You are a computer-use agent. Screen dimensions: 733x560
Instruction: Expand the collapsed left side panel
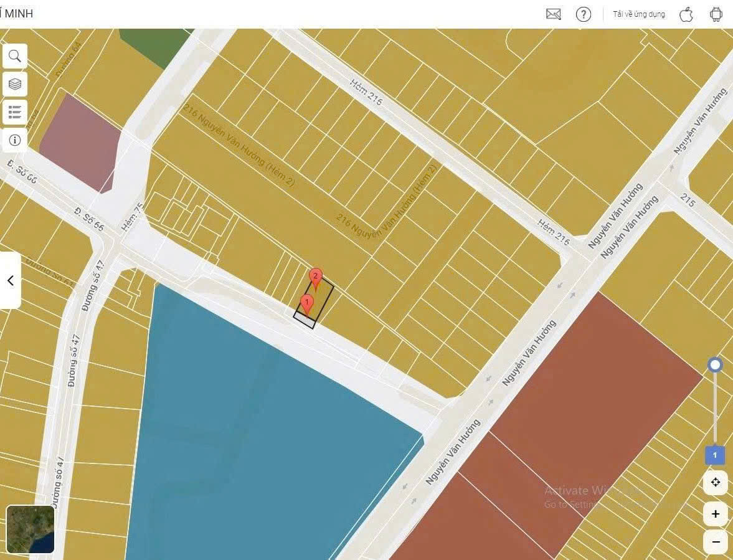click(x=10, y=280)
